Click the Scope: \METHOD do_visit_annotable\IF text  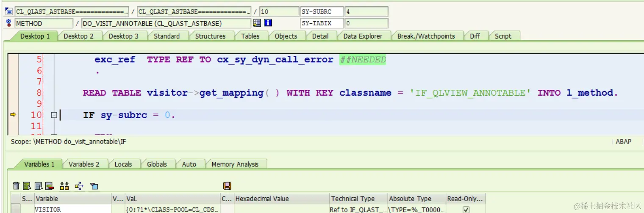pos(68,141)
